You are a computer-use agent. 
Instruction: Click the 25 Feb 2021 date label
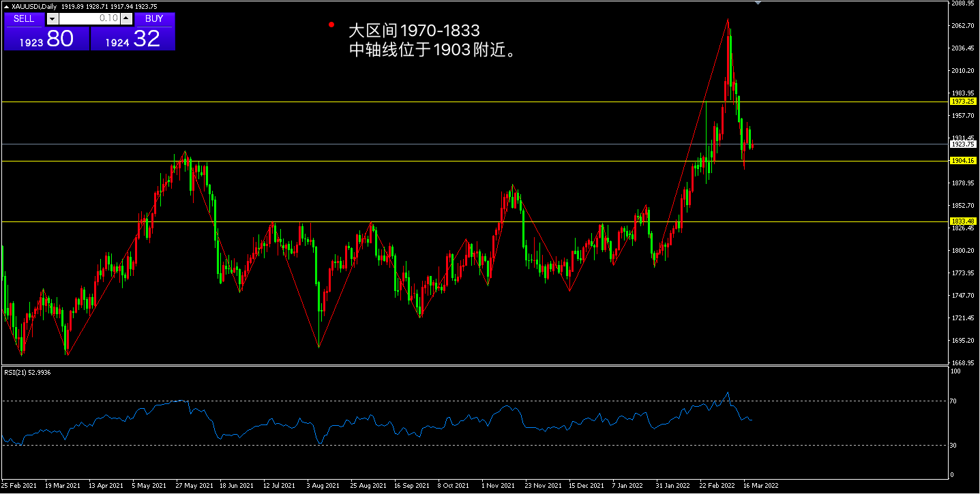(18, 487)
